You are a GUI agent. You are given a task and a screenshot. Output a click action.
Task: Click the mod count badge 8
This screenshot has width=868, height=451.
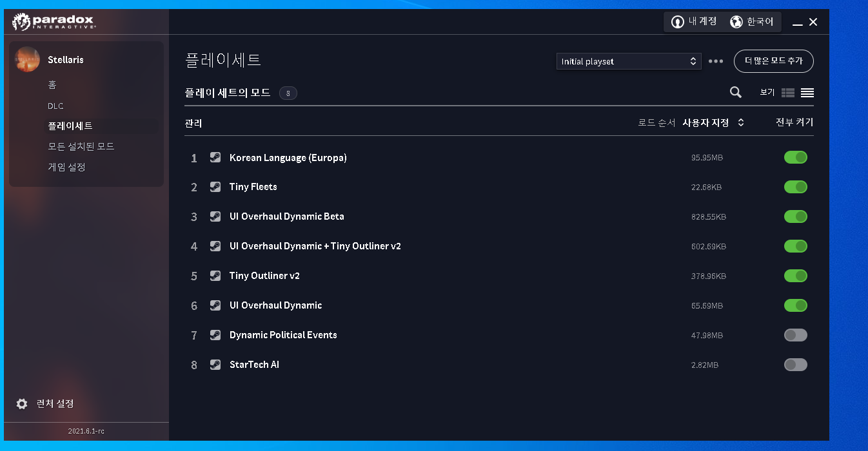point(288,93)
